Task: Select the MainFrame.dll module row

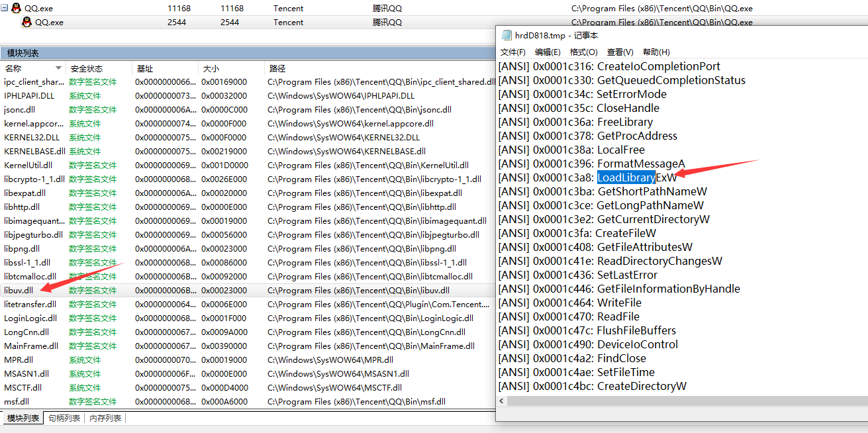Action: click(248, 346)
